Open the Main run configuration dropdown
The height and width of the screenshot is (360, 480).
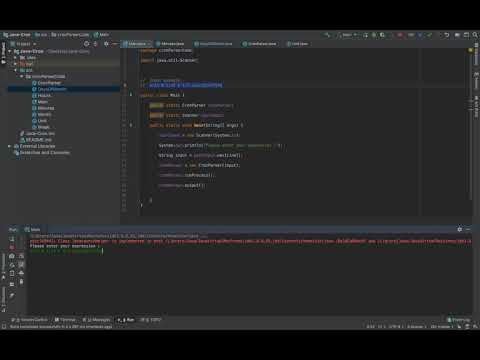point(347,35)
